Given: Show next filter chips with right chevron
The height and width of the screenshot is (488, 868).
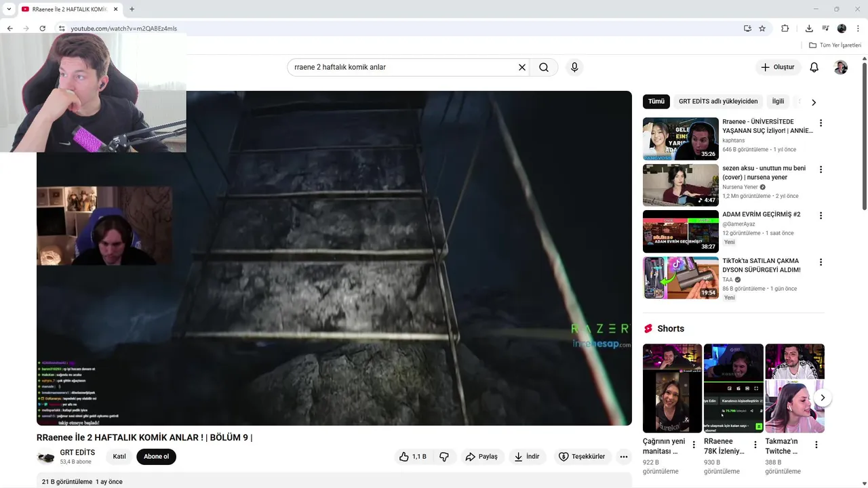Looking at the screenshot, I should (x=814, y=102).
